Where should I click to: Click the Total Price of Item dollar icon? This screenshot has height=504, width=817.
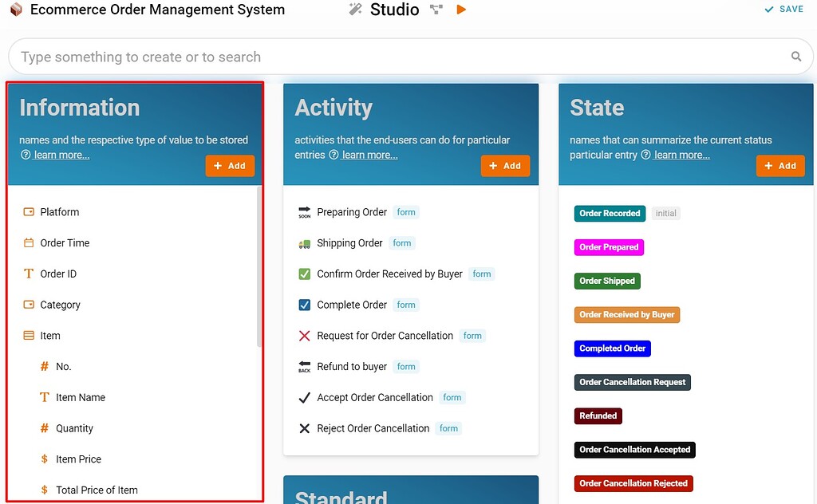(45, 490)
